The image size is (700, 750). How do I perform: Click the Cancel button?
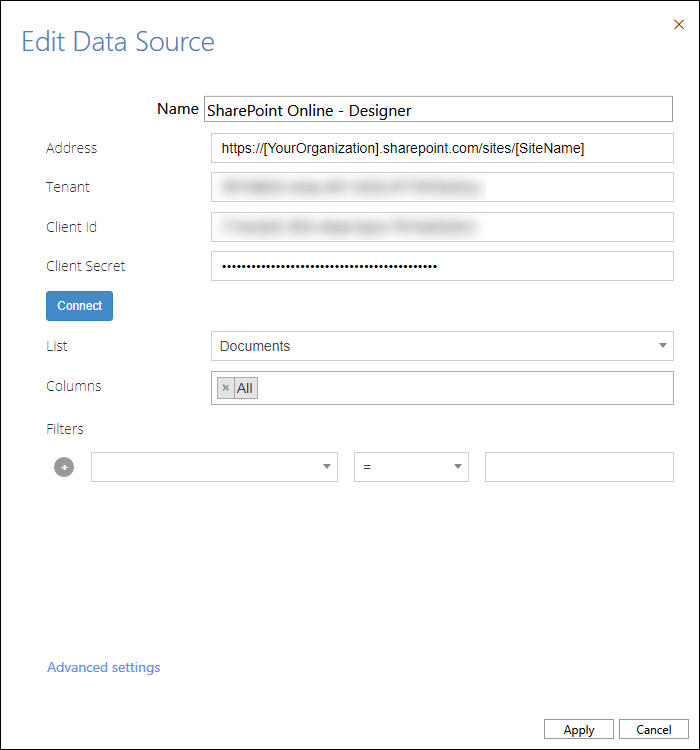[654, 729]
